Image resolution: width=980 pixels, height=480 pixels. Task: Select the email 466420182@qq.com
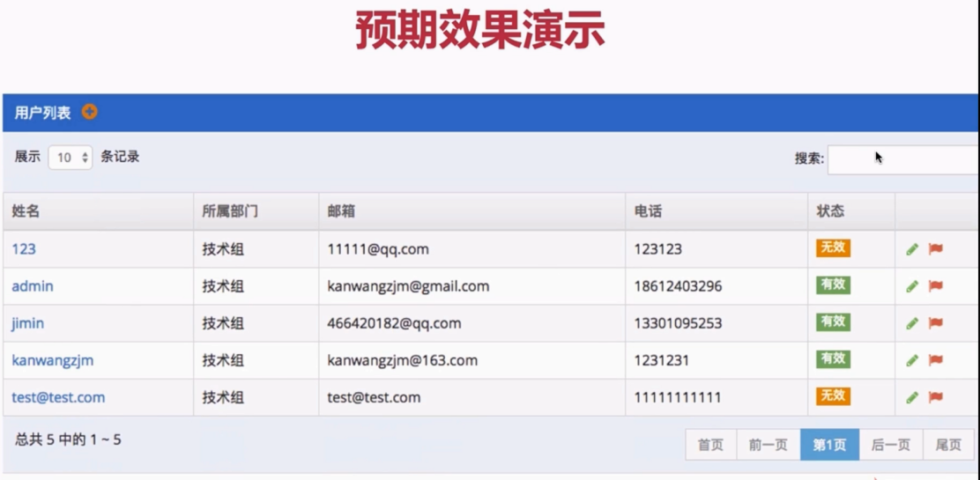394,323
